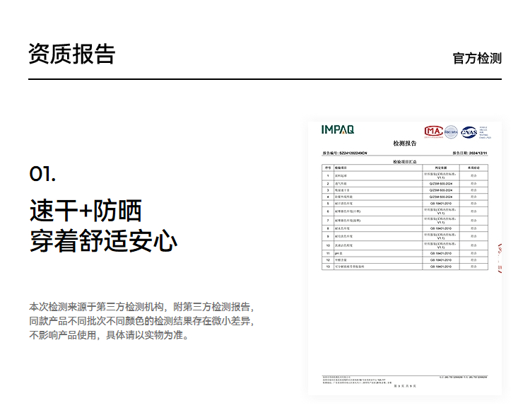Viewport: 530px width, 420px height.
Task: Click the report number SZ241202249CN
Action: [353, 153]
